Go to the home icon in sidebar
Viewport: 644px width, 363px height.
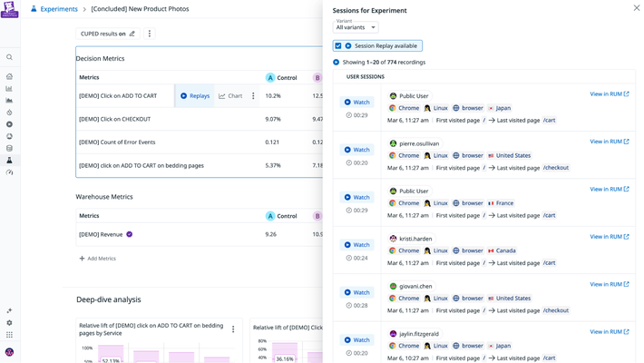point(9,76)
